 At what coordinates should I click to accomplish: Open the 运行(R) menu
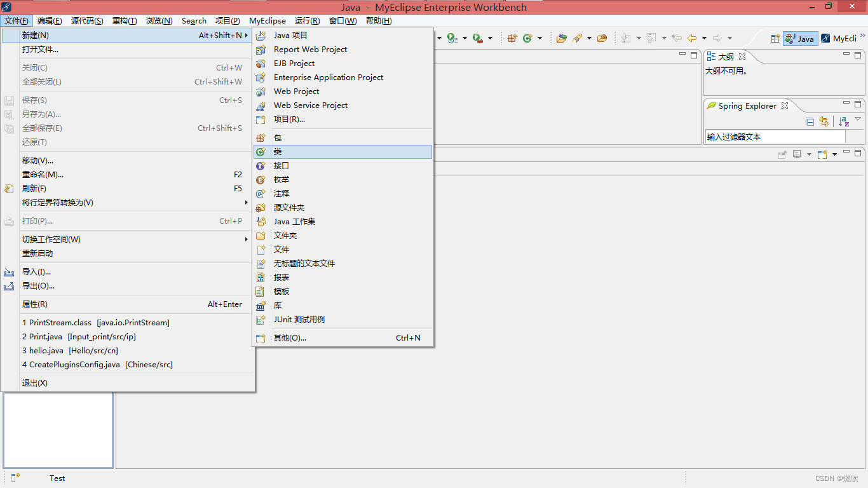(308, 21)
